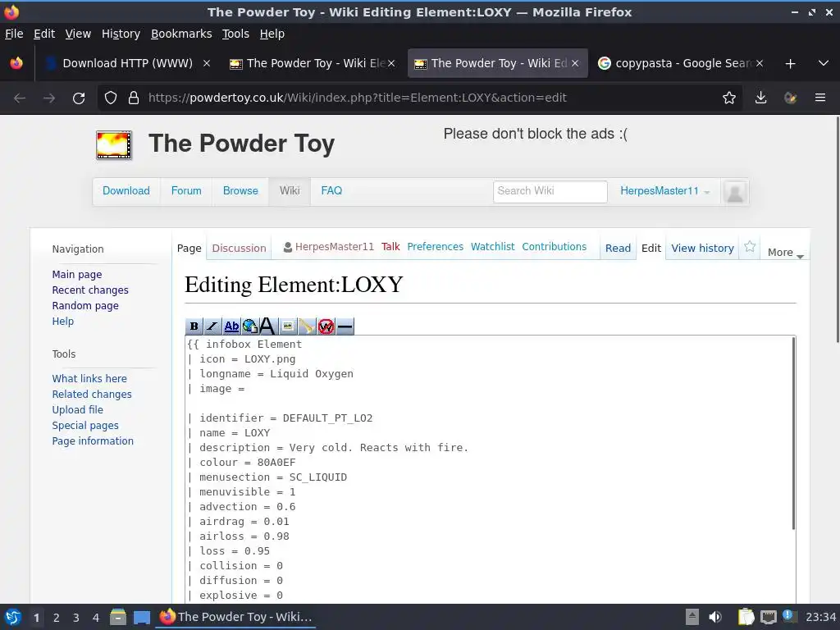Expand tray hidden icons arrow

coord(692,617)
